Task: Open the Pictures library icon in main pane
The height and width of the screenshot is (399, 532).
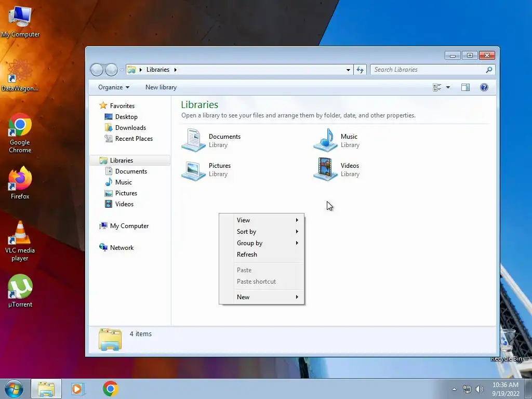Action: click(x=193, y=169)
